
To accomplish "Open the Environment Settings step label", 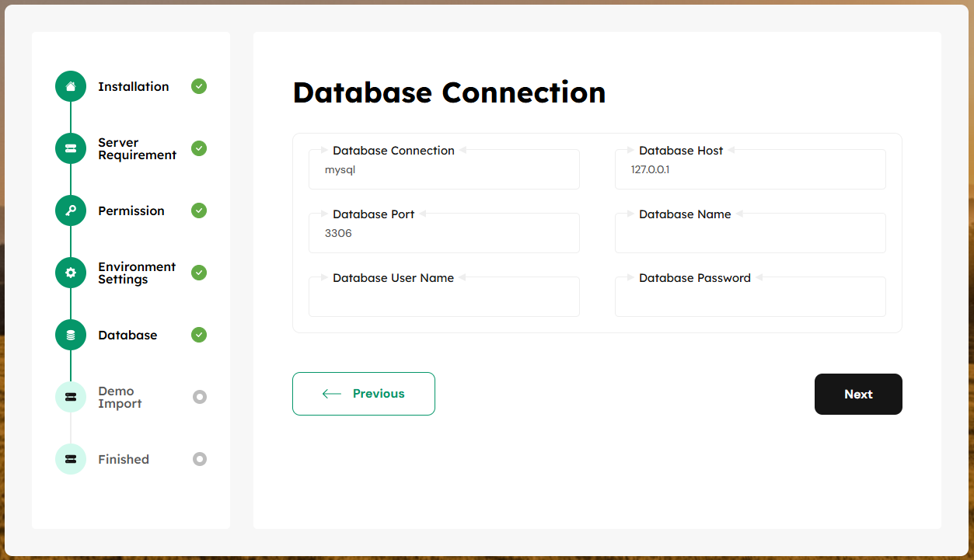I will click(137, 273).
